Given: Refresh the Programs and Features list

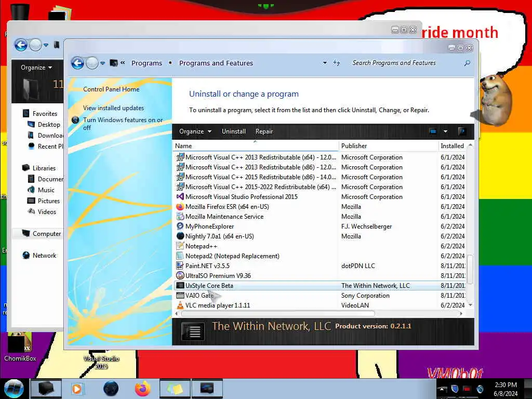Looking at the screenshot, I should click(336, 63).
